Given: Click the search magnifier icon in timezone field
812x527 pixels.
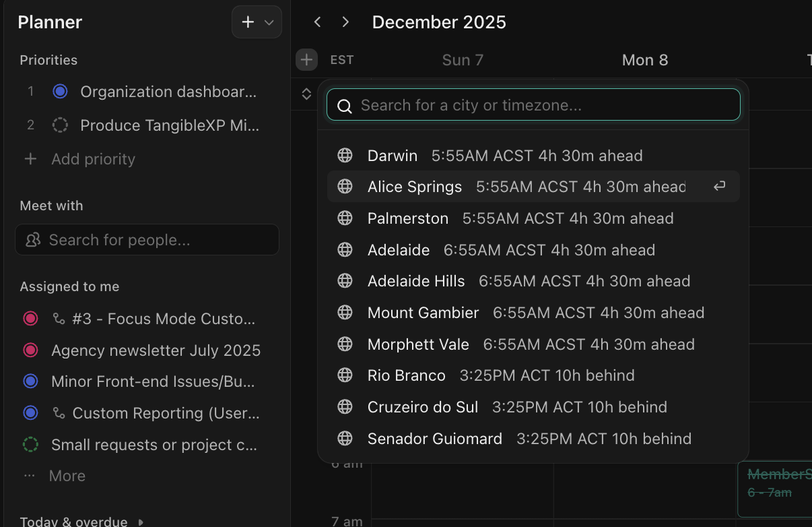Looking at the screenshot, I should [x=345, y=106].
